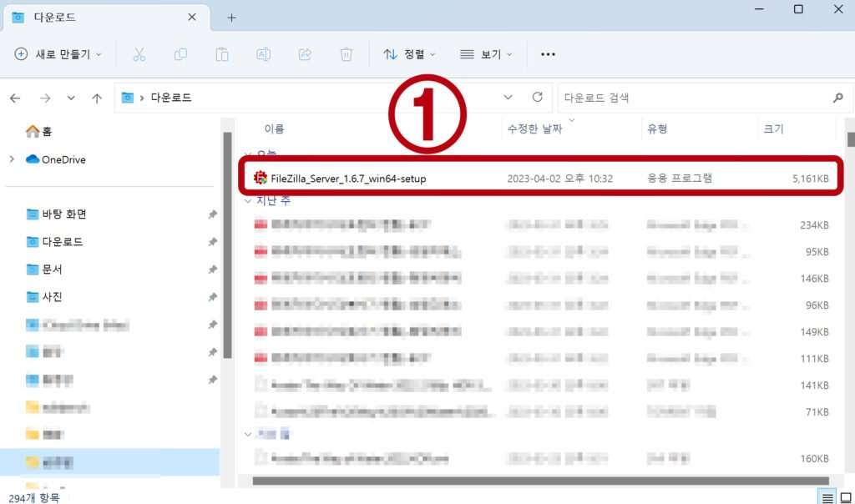
Task: Open the See more (...) menu
Action: pyautogui.click(x=548, y=54)
